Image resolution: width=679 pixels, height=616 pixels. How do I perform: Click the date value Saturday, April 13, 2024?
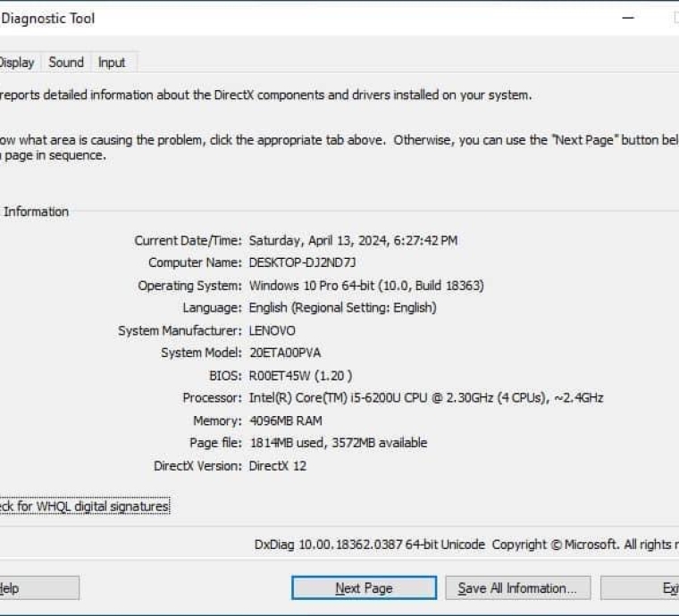click(x=354, y=240)
